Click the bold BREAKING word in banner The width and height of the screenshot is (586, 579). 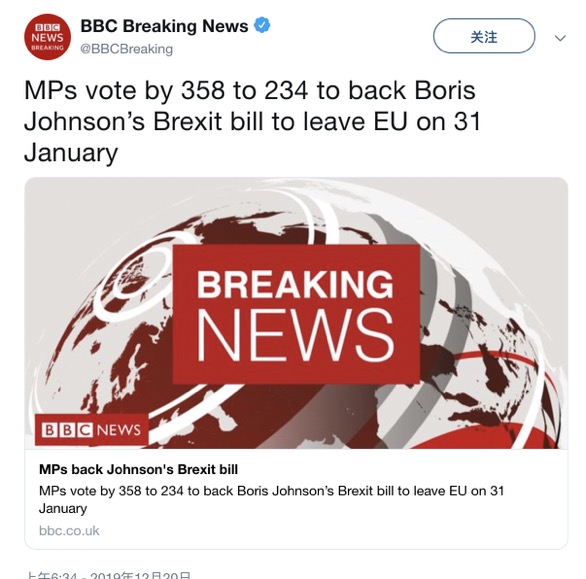[295, 284]
